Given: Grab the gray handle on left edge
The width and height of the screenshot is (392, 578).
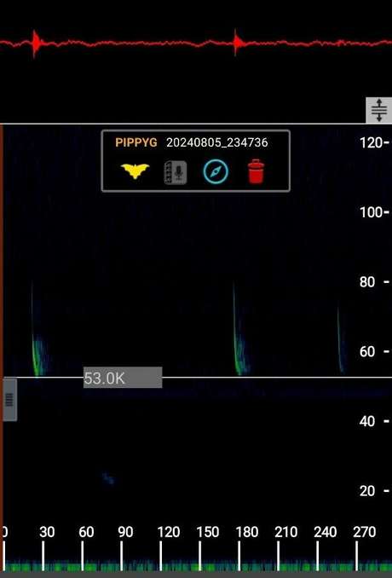Looking at the screenshot, I should [x=9, y=400].
